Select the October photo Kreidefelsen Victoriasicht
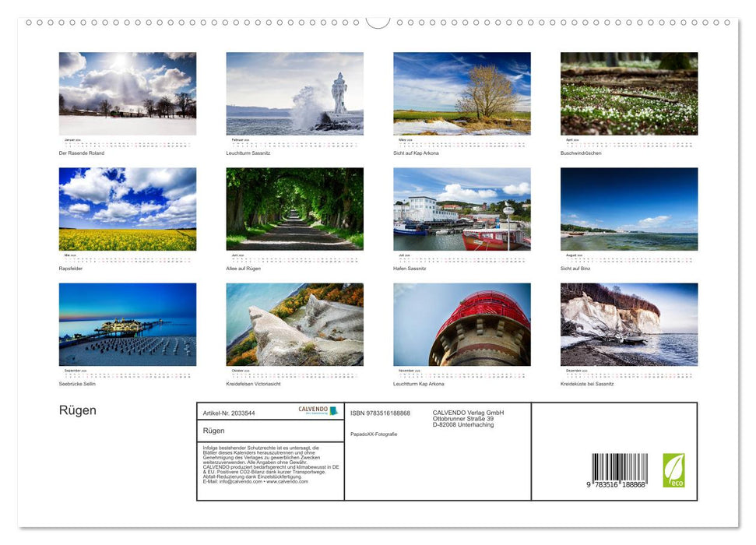 pyautogui.click(x=294, y=325)
